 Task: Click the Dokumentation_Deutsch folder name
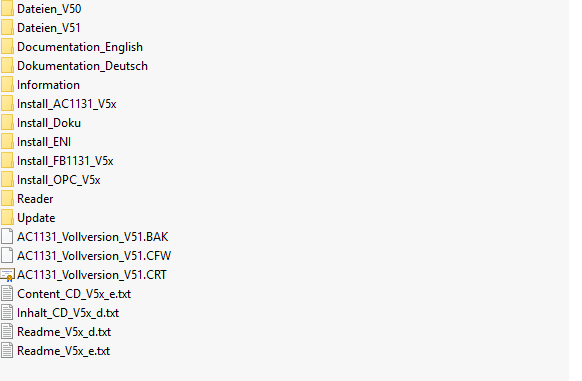click(x=82, y=66)
